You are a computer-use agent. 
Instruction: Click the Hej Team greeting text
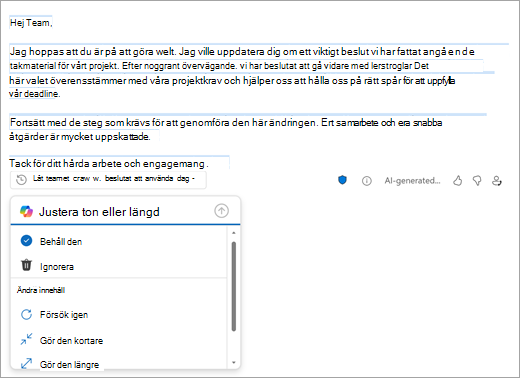pos(31,23)
